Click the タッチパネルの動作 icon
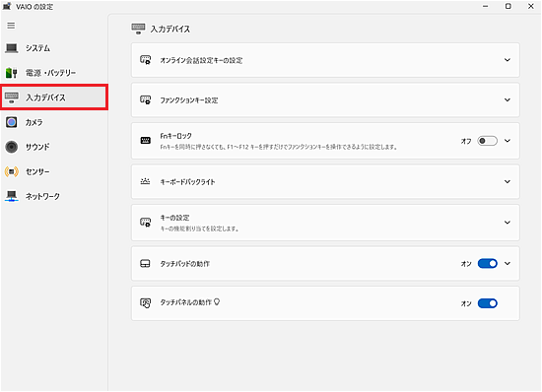 tap(145, 303)
